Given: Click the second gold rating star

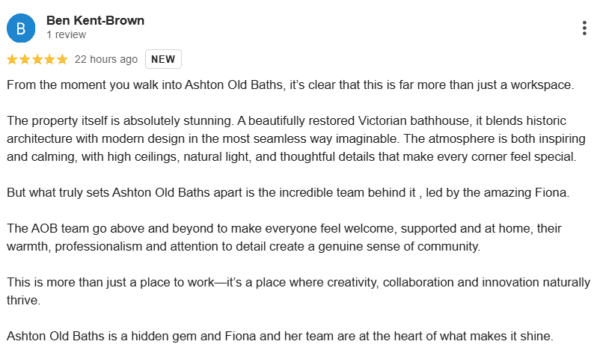Looking at the screenshot, I should 25,59.
